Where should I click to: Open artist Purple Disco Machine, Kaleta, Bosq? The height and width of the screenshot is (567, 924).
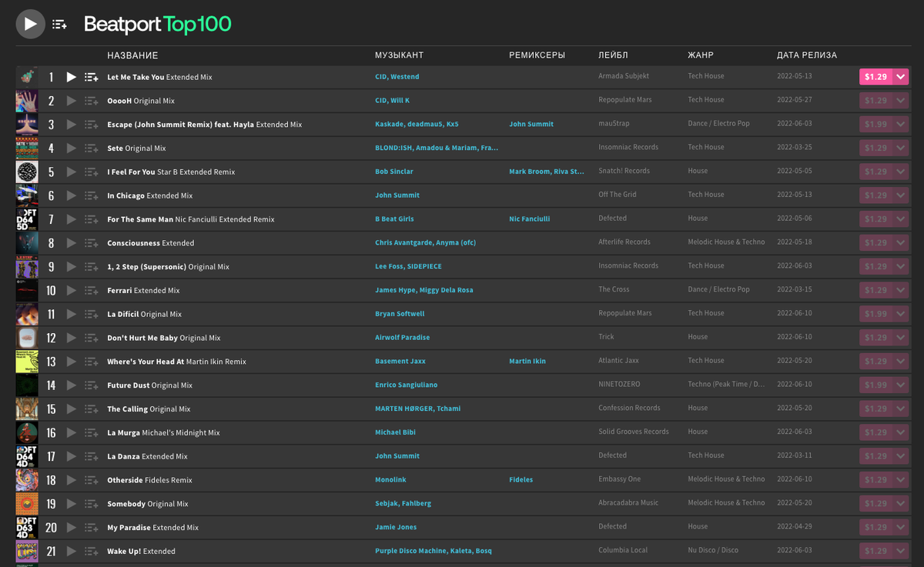point(434,552)
